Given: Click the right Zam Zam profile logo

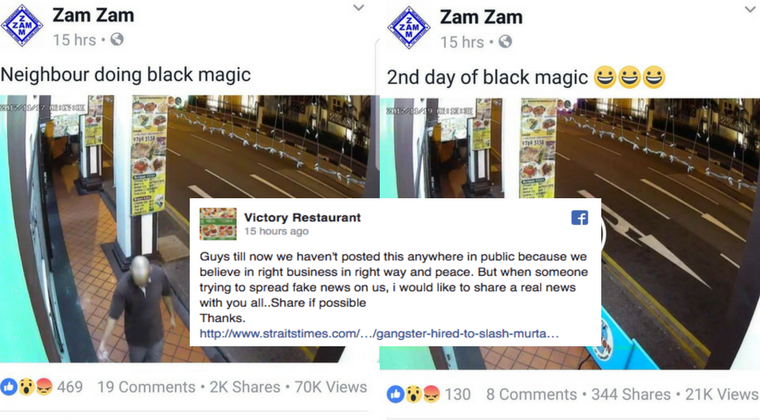Looking at the screenshot, I should point(409,27).
